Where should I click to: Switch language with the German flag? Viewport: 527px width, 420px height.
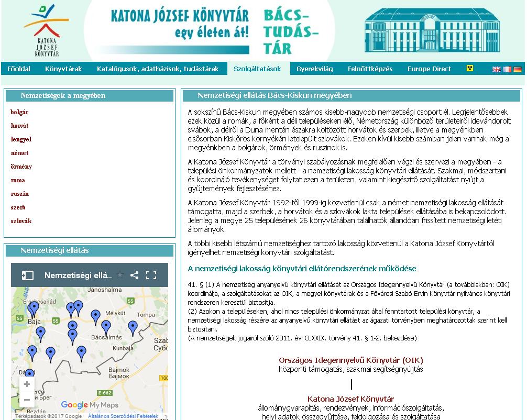pyautogui.click(x=517, y=69)
